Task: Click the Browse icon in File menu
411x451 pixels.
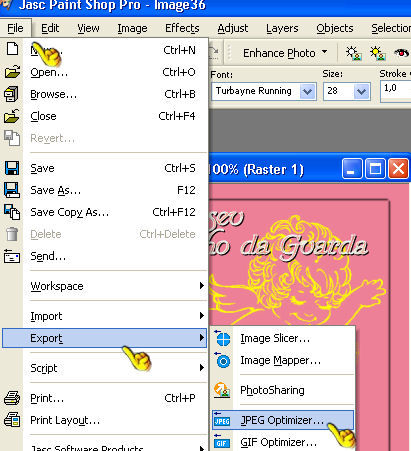Action: click(12, 94)
